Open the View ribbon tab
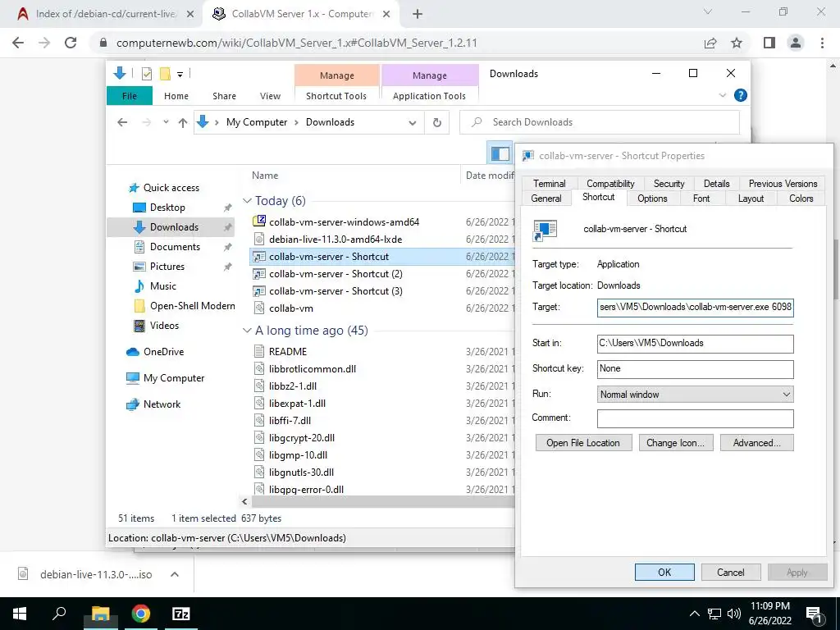This screenshot has height=630, width=840. pyautogui.click(x=270, y=96)
